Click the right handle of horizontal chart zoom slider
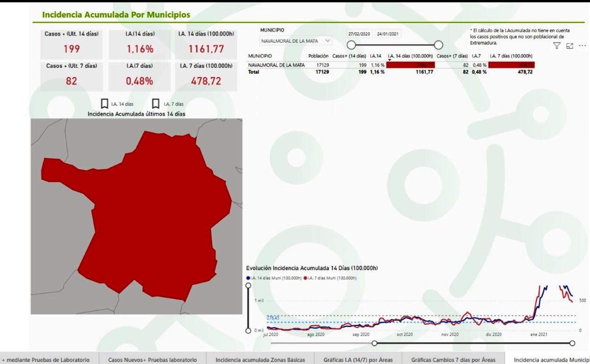Image resolution: width=590 pixels, height=364 pixels. 573,343
